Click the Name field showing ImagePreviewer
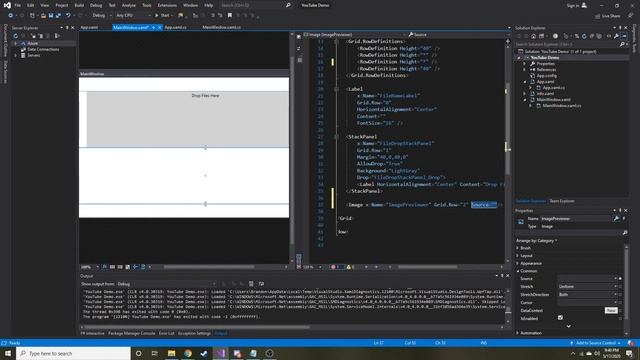The width and height of the screenshot is (640, 360). tap(575, 219)
